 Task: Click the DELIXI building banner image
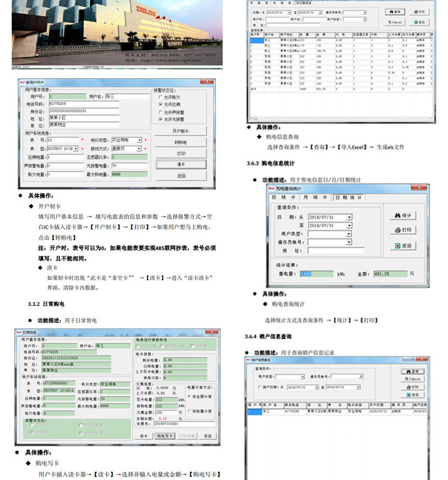[117, 34]
